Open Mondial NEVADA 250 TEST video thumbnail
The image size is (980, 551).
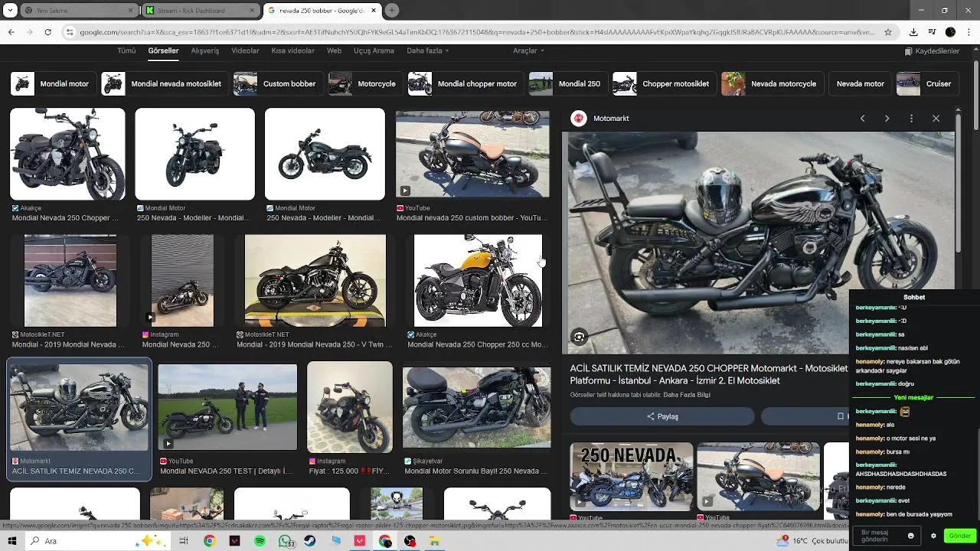click(x=227, y=406)
